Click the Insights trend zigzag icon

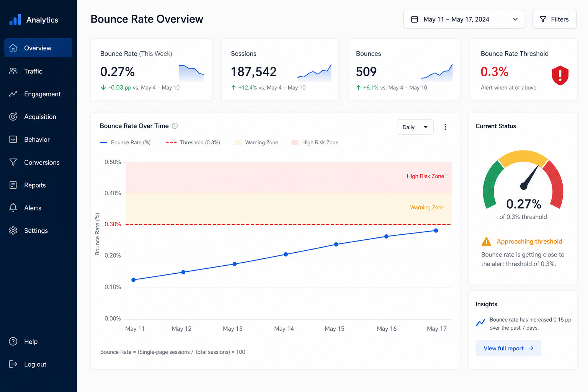480,323
